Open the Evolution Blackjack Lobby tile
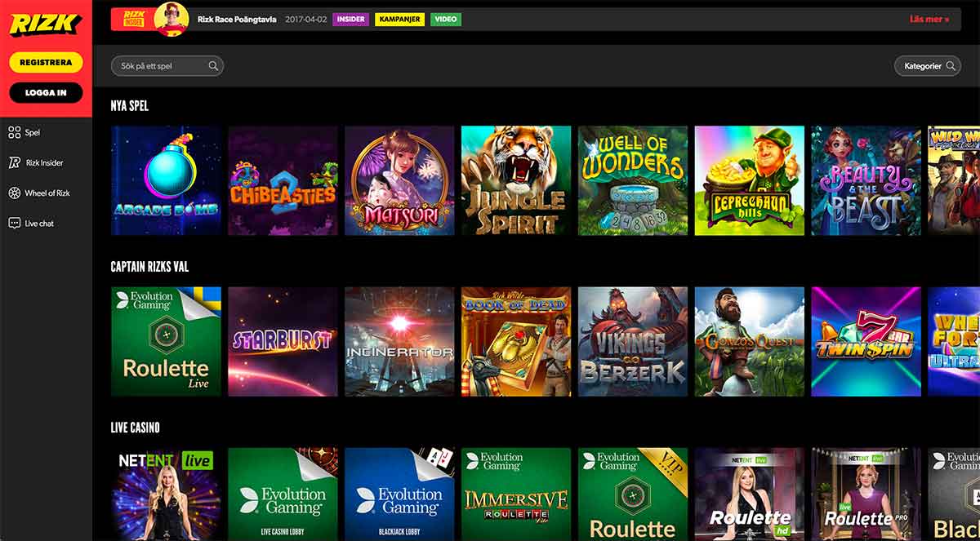The width and height of the screenshot is (980, 541). (399, 494)
